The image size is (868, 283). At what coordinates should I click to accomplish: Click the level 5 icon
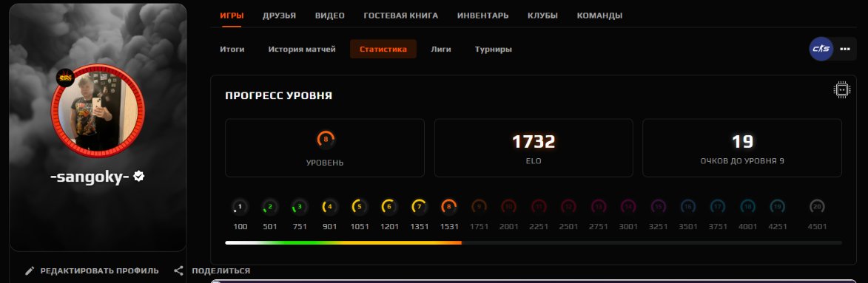(x=360, y=208)
